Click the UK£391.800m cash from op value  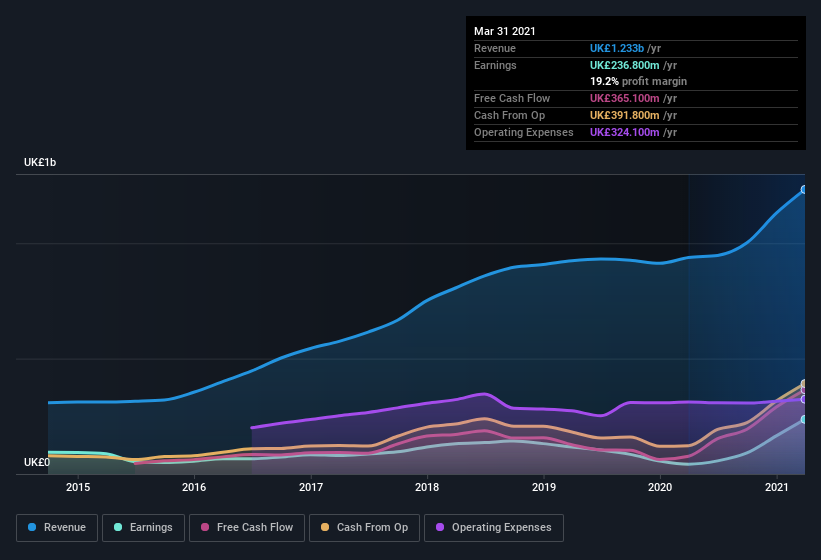coord(625,115)
